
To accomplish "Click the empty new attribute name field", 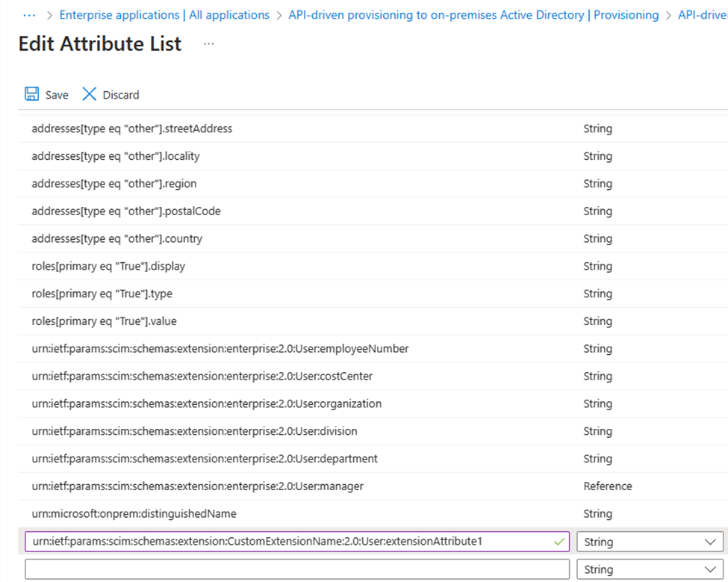I will click(x=297, y=569).
